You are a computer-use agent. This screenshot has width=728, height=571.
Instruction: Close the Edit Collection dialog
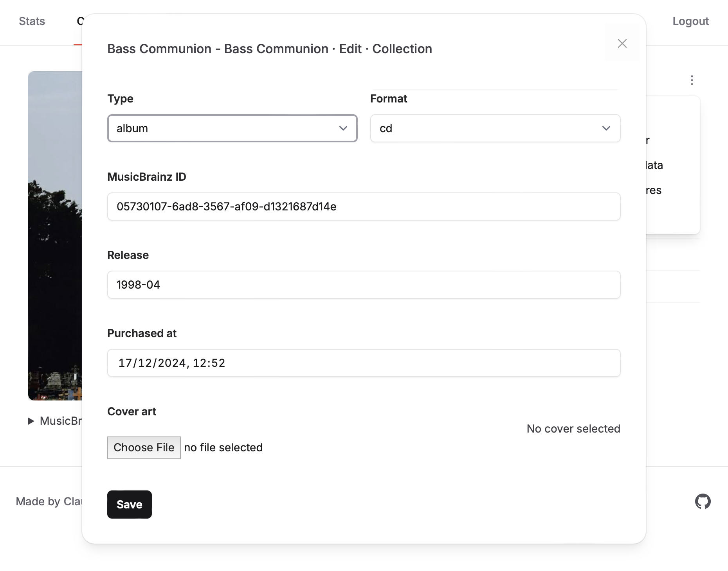(x=622, y=43)
